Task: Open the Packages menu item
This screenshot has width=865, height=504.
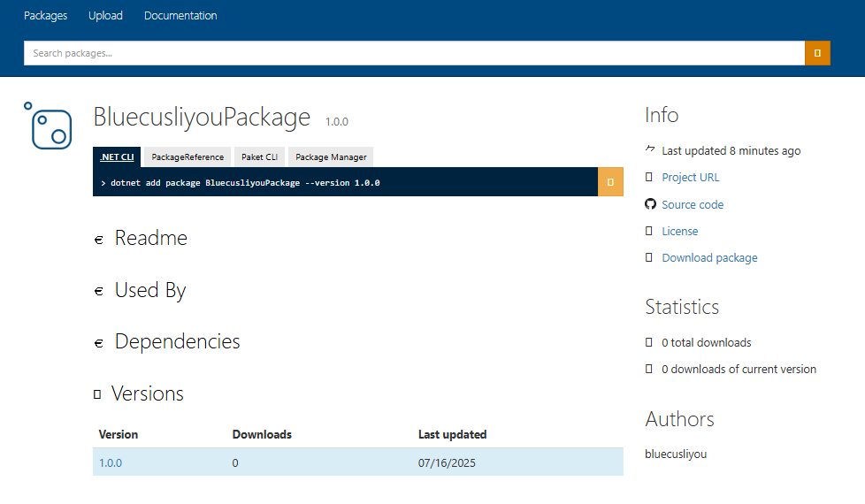Action: [45, 15]
